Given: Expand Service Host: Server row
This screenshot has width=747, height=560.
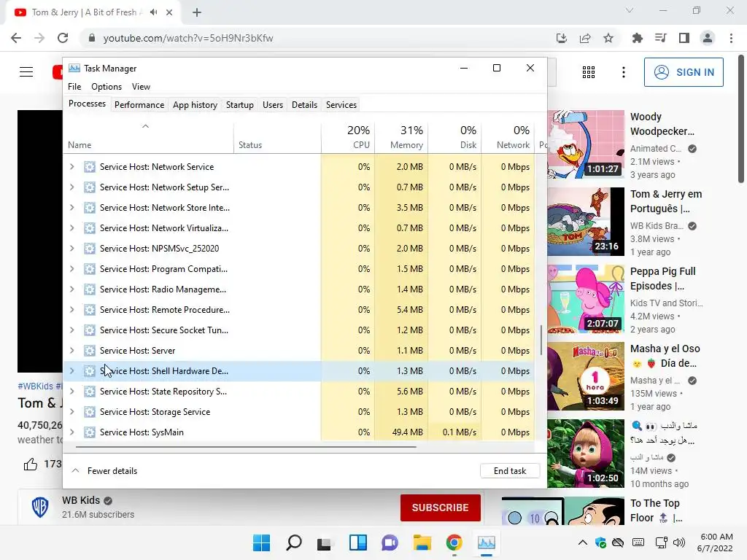Looking at the screenshot, I should (72, 351).
